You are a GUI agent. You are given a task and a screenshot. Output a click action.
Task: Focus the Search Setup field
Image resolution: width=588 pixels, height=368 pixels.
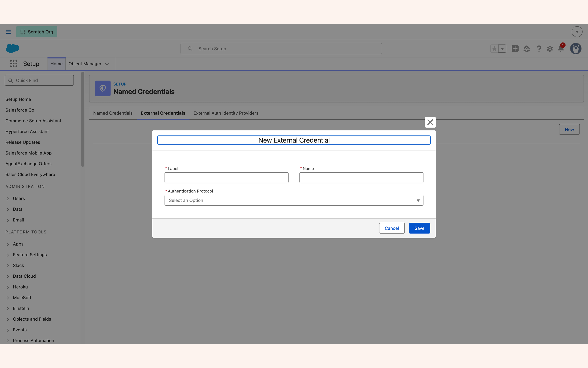pyautogui.click(x=281, y=49)
